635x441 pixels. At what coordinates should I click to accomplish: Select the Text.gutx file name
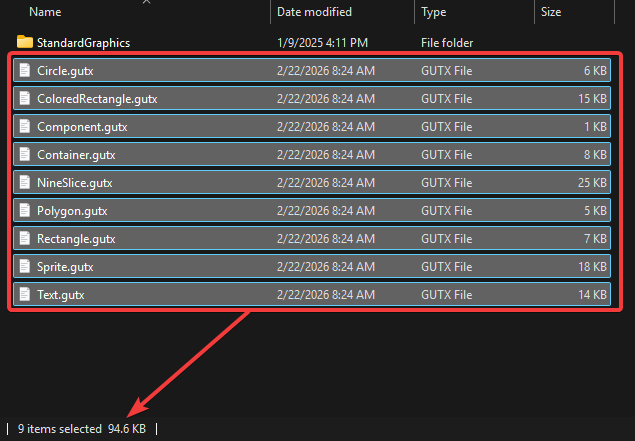[x=59, y=295]
